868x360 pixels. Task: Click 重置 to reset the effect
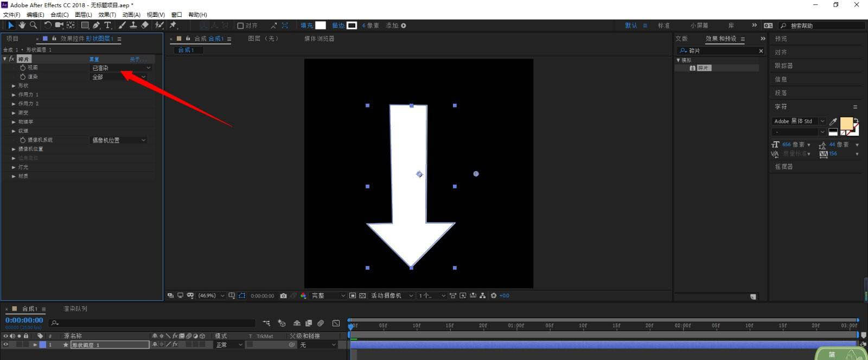coord(94,59)
